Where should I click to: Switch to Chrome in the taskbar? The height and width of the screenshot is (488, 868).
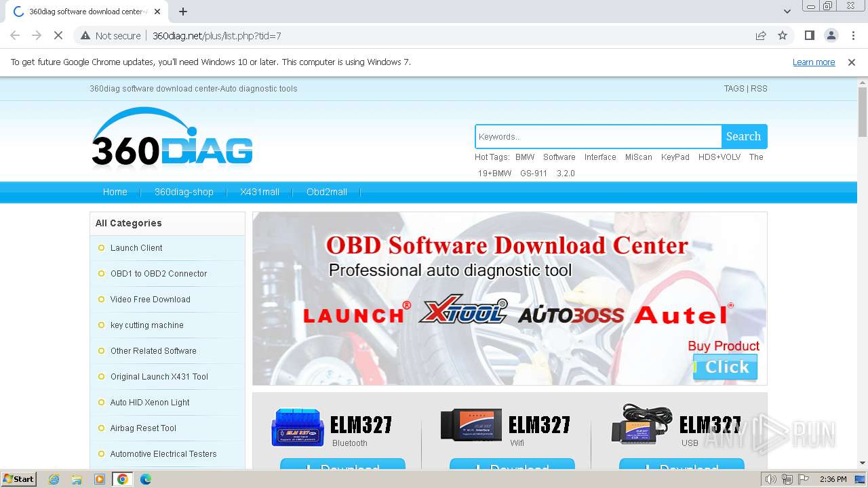122,479
